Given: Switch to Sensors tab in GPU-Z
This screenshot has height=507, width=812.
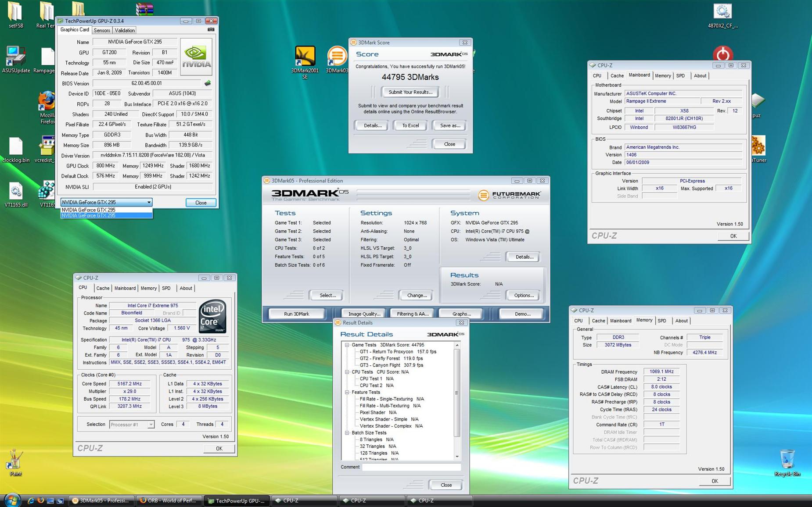Looking at the screenshot, I should point(102,30).
